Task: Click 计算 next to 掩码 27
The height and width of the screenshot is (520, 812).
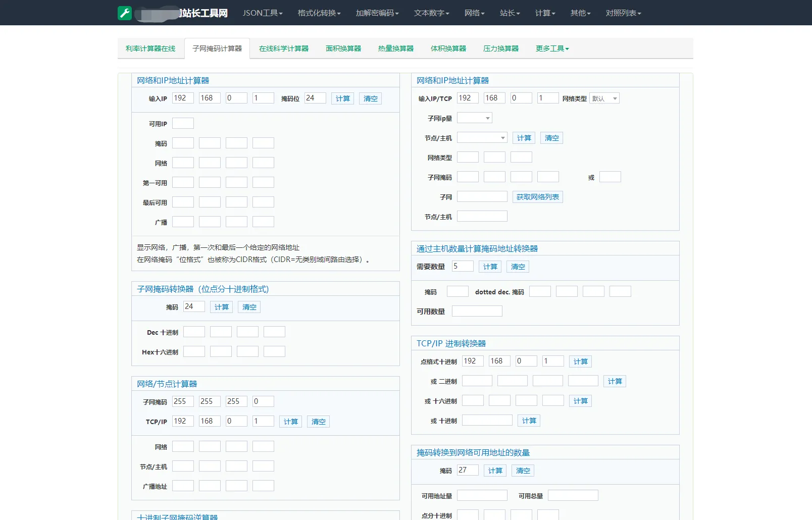Action: (495, 471)
